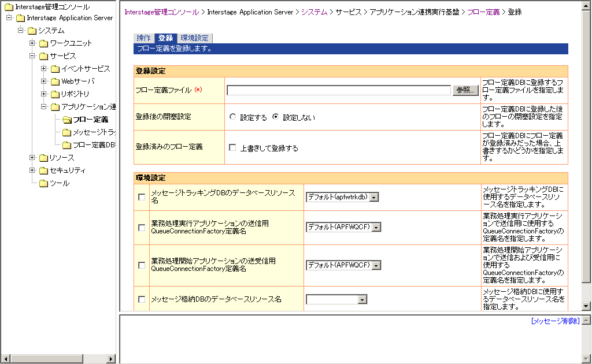Open the empty メッセージ格納DB dropdown
The width and height of the screenshot is (592, 364).
click(336, 299)
